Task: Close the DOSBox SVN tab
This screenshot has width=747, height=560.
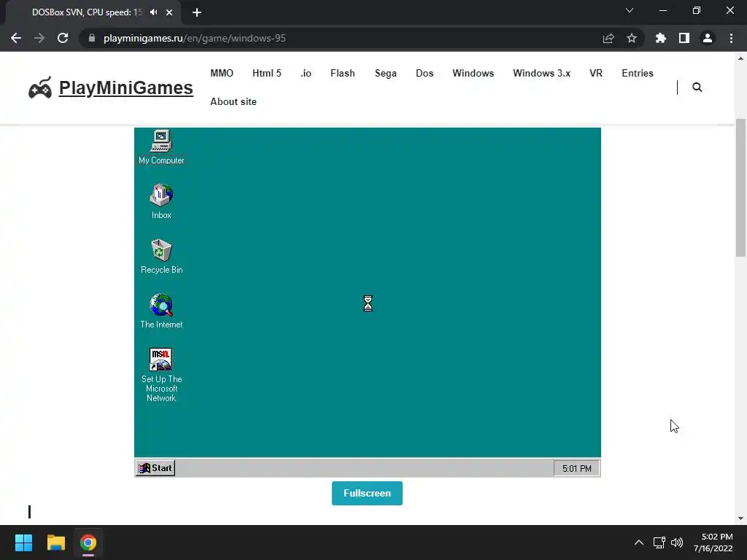Action: point(169,12)
